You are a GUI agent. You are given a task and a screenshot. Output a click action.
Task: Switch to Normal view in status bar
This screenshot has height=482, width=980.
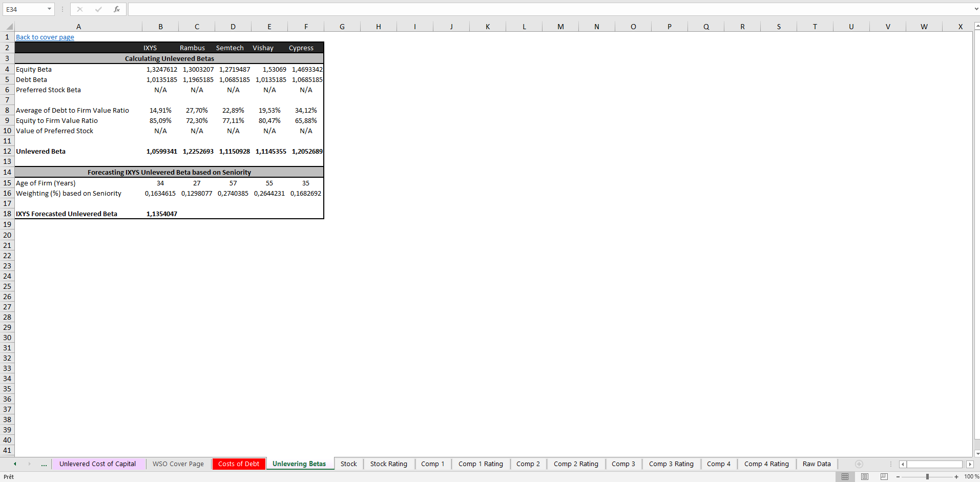click(845, 476)
